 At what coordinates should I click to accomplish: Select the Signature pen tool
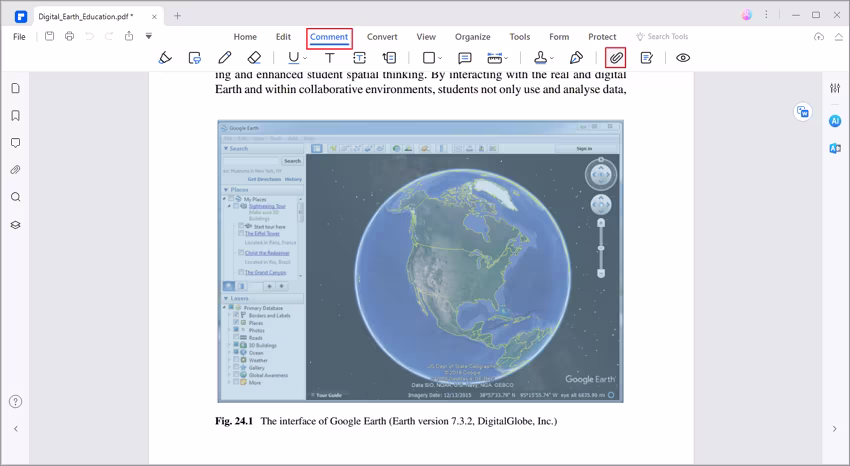576,57
